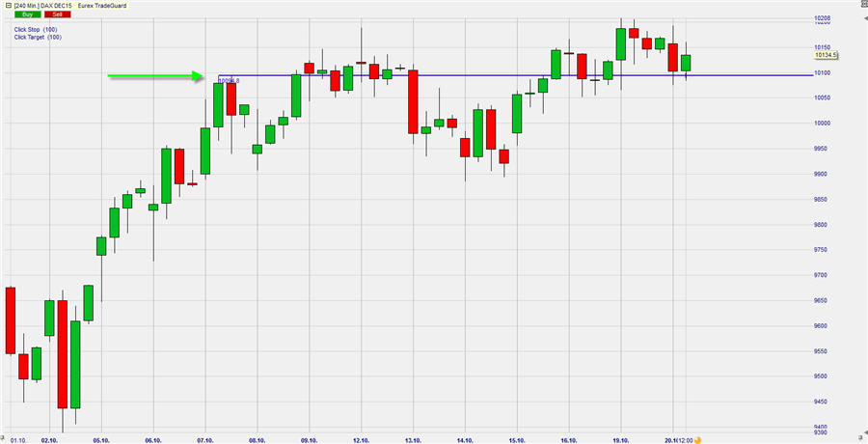Click the [240 Min.] DAX DEC15 chart title
The height and width of the screenshot is (444, 868).
43,6
